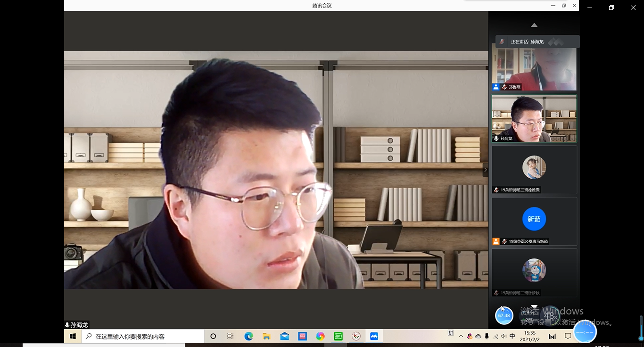Open the system volume control
The width and height of the screenshot is (644, 347).
pyautogui.click(x=504, y=337)
